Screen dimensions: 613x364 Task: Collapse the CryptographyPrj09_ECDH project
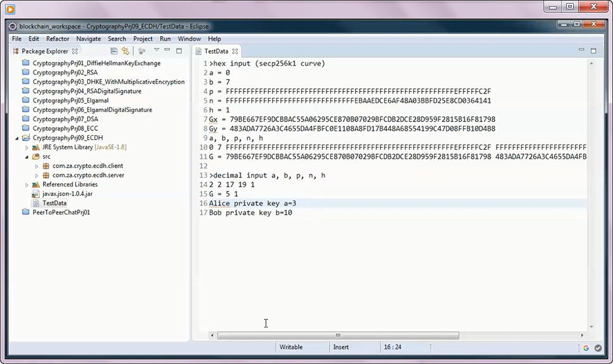(16, 137)
